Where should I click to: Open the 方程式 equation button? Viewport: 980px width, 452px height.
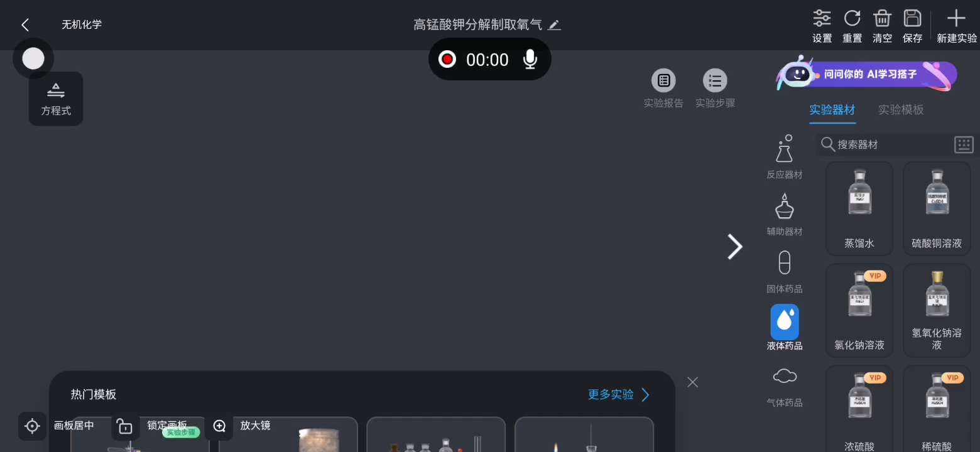coord(56,99)
